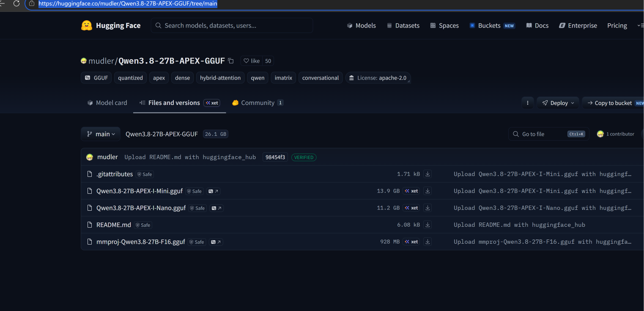This screenshot has height=311, width=644.
Task: Copy model name with the copy icon
Action: [230, 61]
